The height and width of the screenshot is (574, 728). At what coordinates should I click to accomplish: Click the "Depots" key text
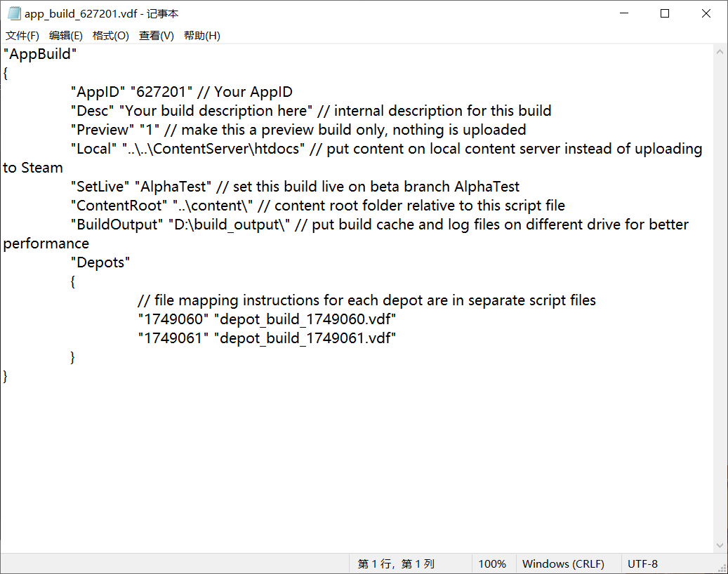click(100, 262)
